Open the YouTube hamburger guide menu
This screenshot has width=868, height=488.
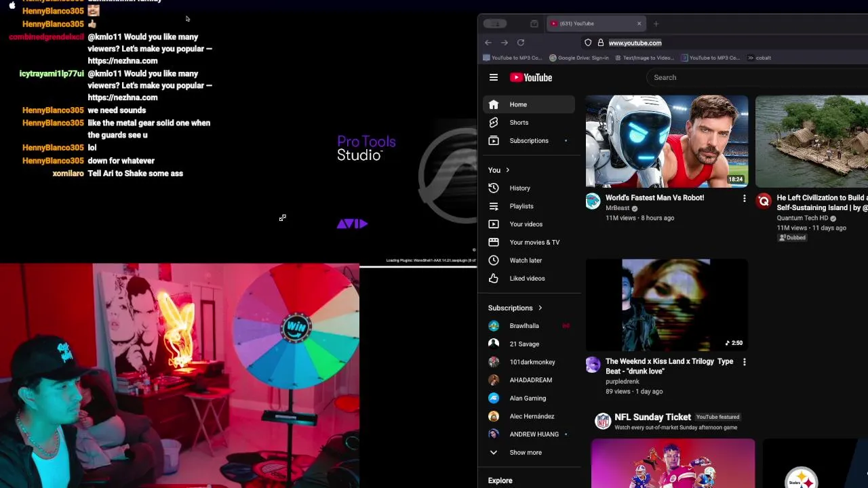coord(494,77)
